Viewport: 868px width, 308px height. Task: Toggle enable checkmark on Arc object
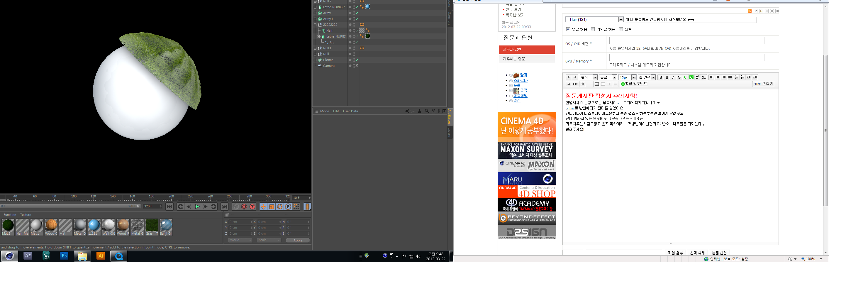coord(357,43)
